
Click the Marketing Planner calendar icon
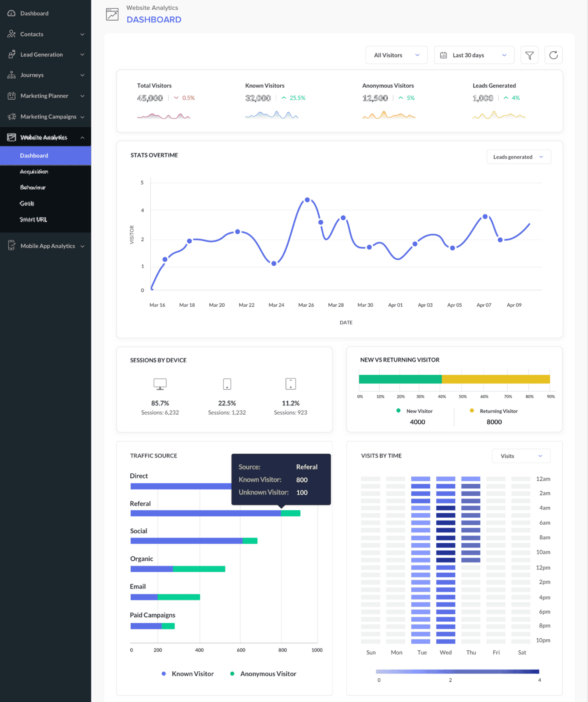11,96
